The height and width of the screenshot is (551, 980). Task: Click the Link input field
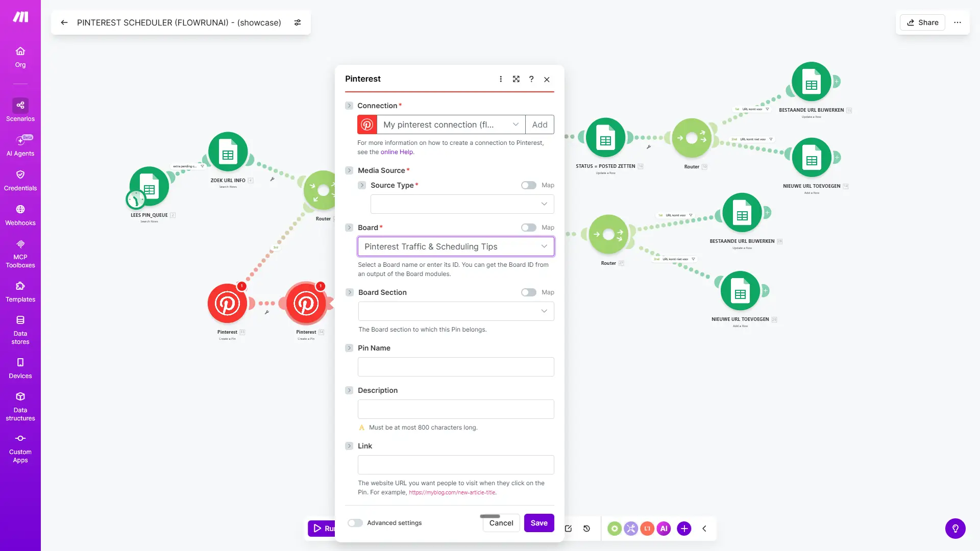coord(456,465)
